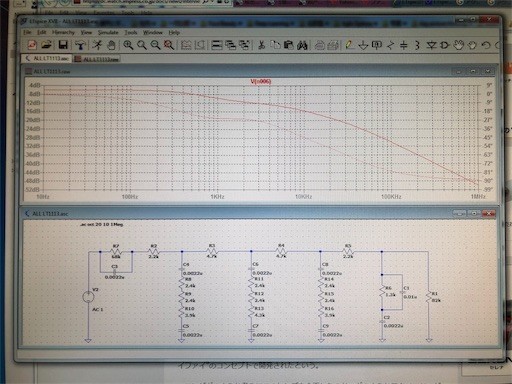Viewport: 512px width, 384px height.
Task: Open Control Panel hammer icon
Action: 80,45
